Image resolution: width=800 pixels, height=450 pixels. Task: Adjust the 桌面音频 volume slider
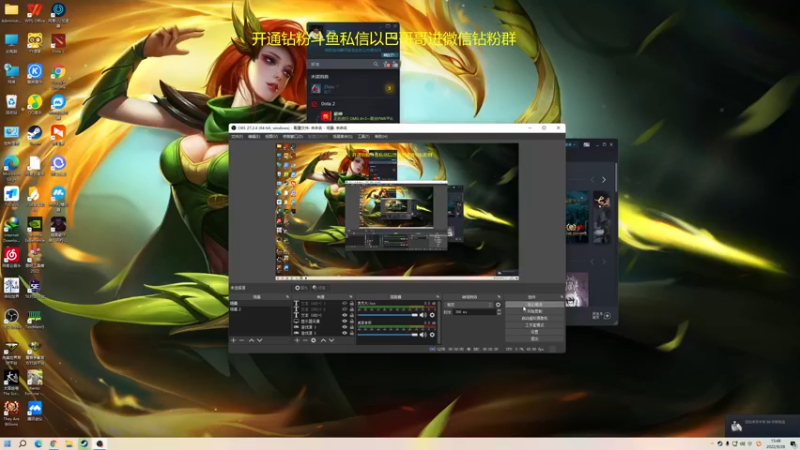tap(388, 335)
